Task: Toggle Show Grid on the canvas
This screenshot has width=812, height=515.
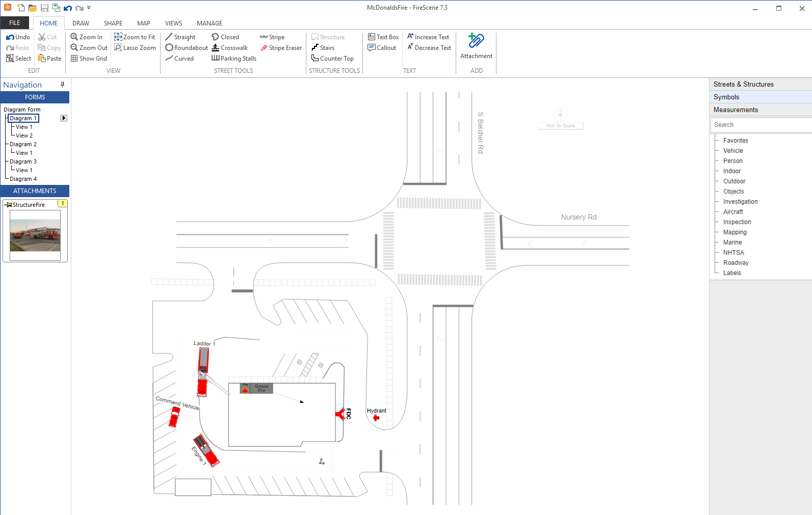Action: click(89, 59)
